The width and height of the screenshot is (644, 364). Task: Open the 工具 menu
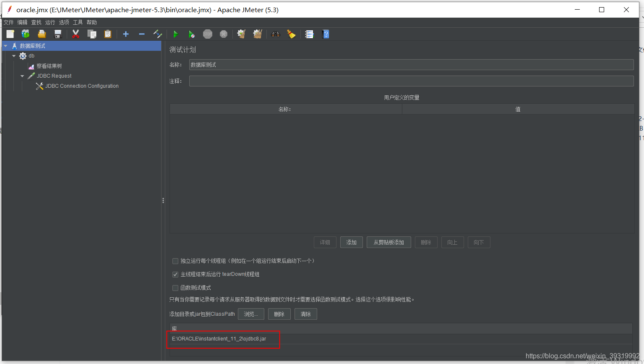[x=78, y=22]
